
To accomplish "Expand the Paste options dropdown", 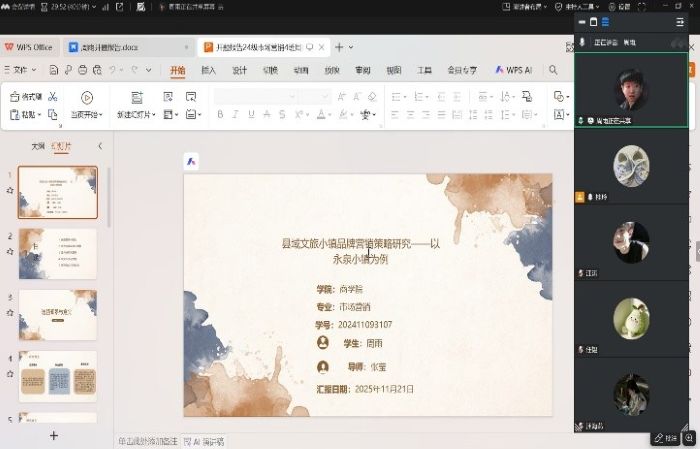I will [42, 115].
